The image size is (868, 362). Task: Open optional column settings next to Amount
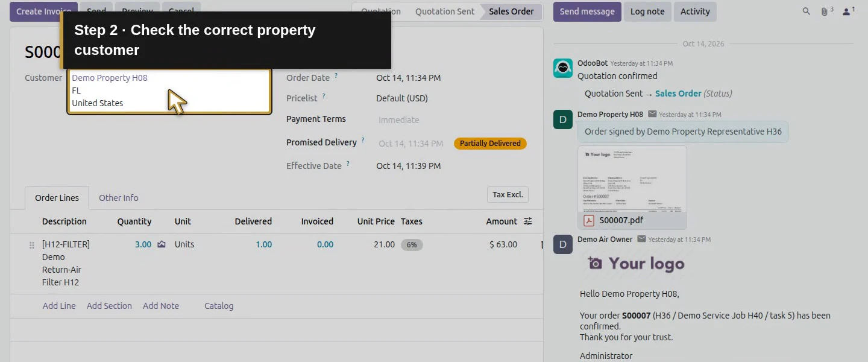(x=528, y=221)
